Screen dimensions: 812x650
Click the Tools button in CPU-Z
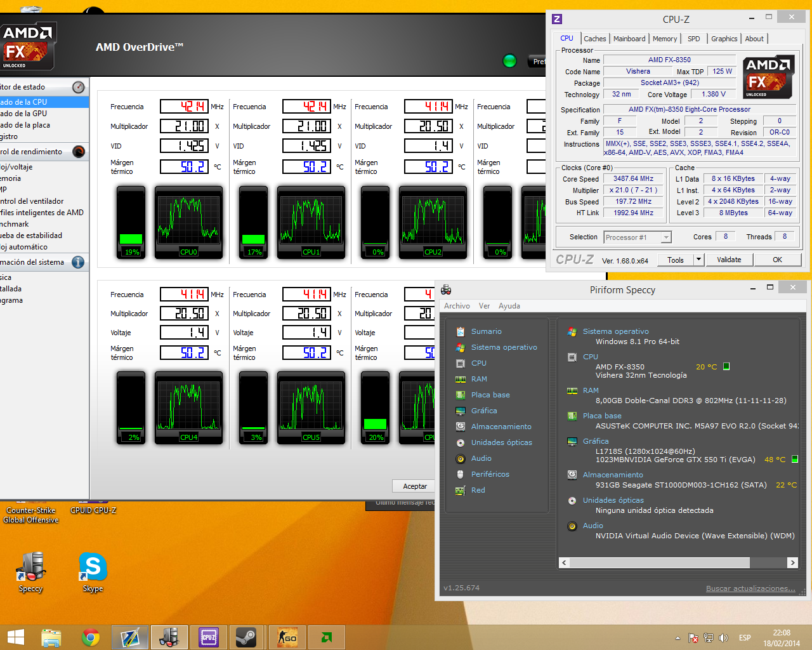[x=675, y=260]
